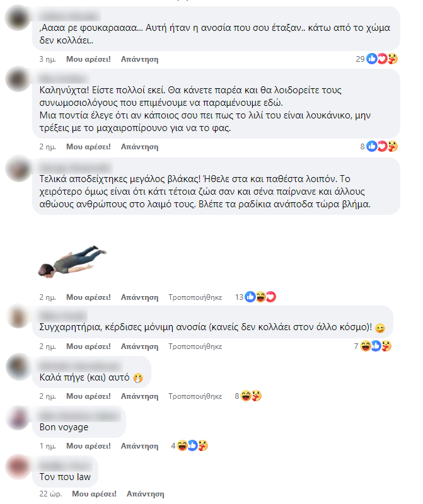Reply to the 'Bon voyage' comment
Image resolution: width=423 pixels, height=504 pixels.
pyautogui.click(x=139, y=446)
